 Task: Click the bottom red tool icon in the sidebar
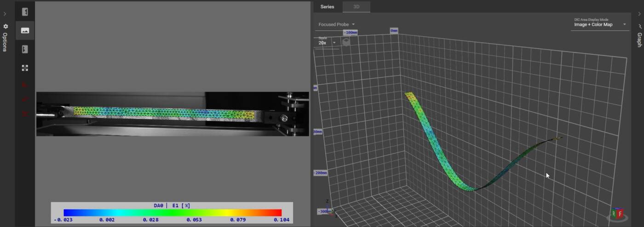pyautogui.click(x=25, y=114)
